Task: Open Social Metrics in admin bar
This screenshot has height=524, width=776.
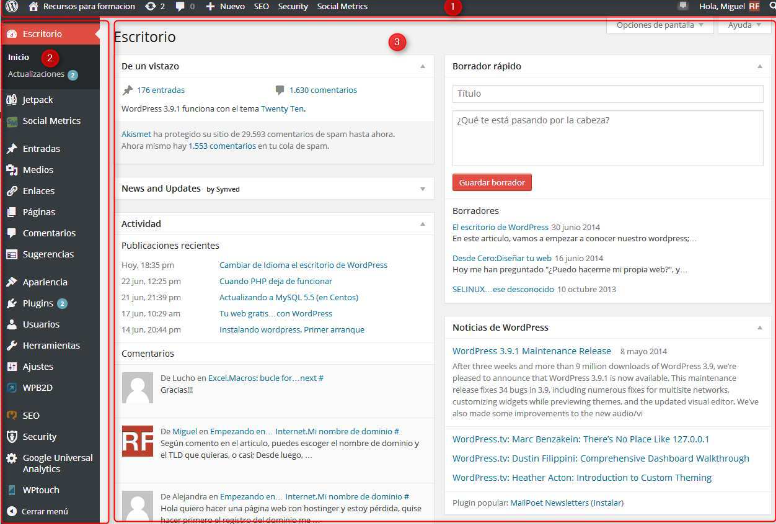Action: click(342, 6)
